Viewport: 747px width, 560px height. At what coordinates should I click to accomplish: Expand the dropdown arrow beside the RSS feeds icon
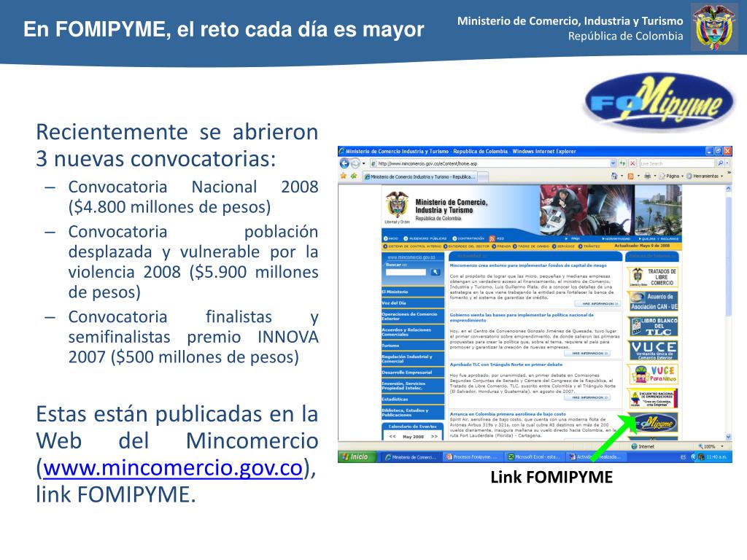click(x=638, y=176)
